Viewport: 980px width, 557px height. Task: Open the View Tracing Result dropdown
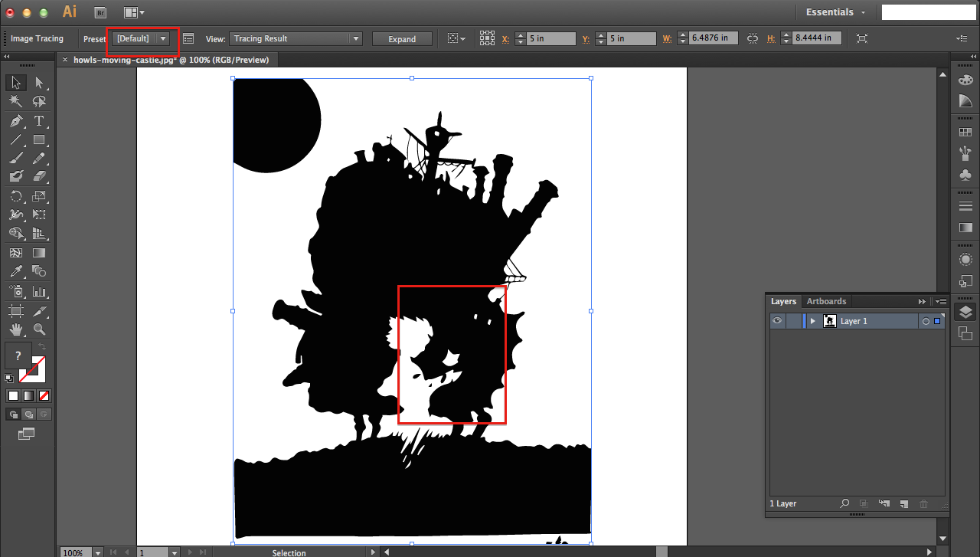coord(296,38)
